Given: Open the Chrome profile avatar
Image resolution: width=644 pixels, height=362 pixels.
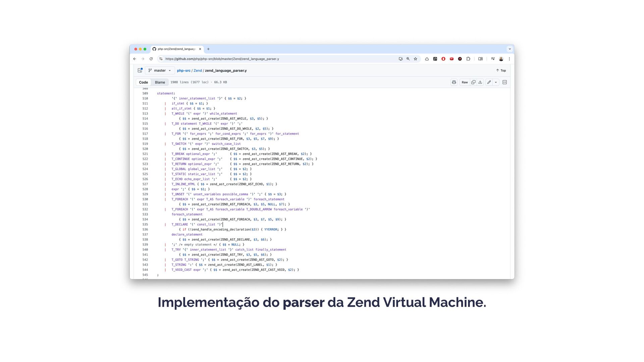Looking at the screenshot, I should (501, 59).
